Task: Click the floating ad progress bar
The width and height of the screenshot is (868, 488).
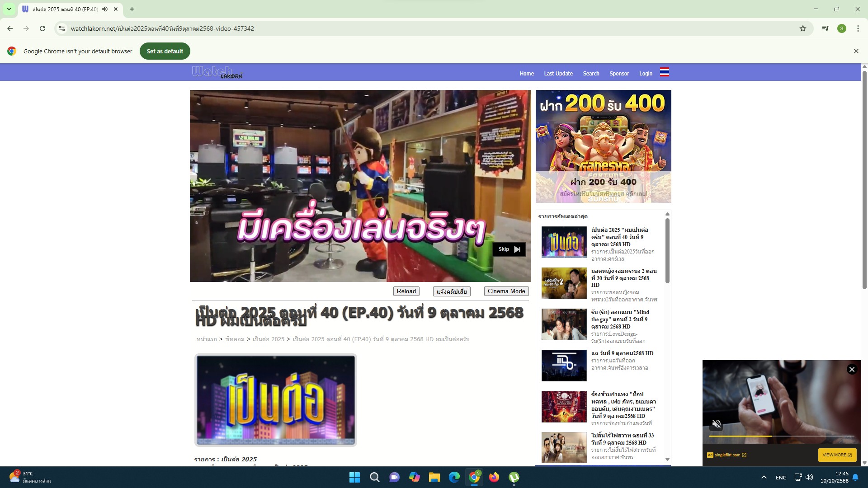Action: click(x=781, y=436)
